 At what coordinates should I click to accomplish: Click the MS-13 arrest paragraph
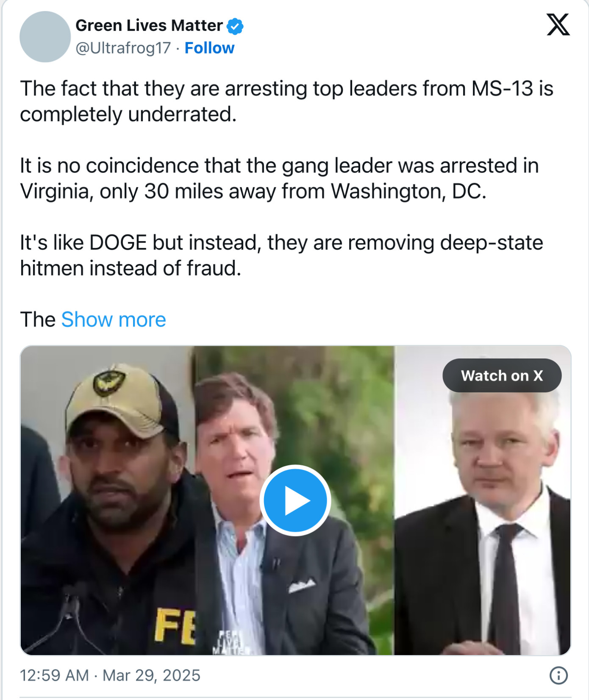pyautogui.click(x=286, y=101)
